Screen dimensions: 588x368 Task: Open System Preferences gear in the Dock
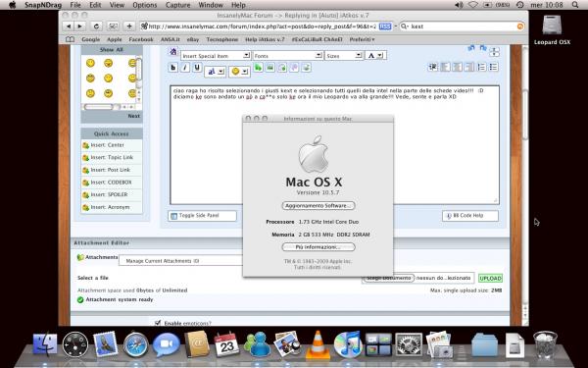pos(409,344)
